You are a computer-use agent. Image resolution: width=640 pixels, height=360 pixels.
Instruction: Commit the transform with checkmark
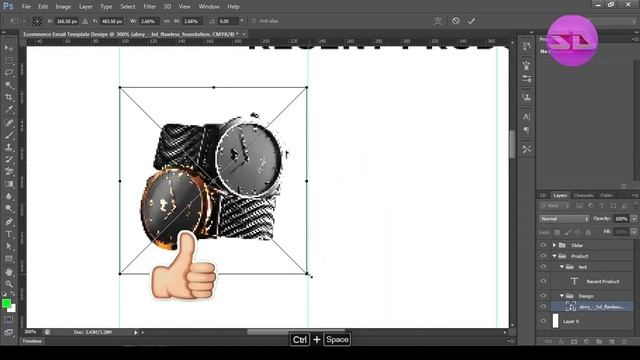[471, 21]
